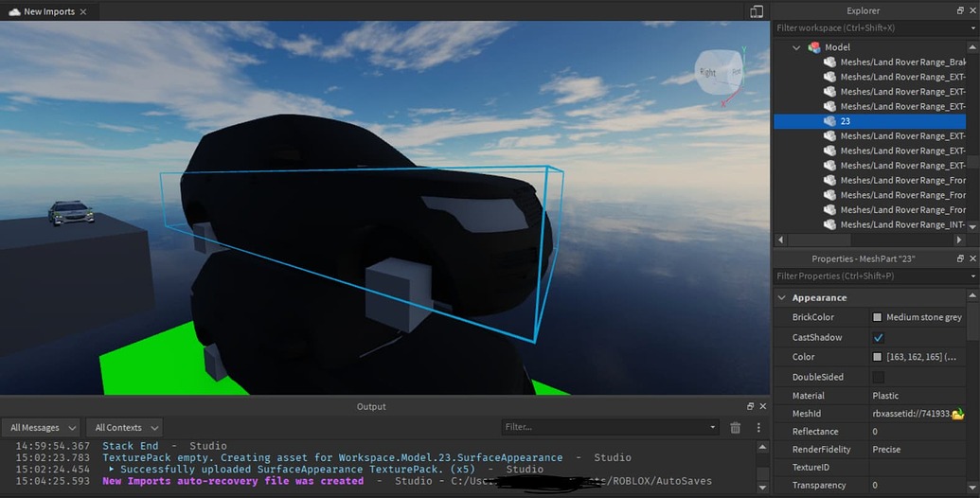
Task: Open the Properties filter dropdown arrow
Action: click(972, 276)
